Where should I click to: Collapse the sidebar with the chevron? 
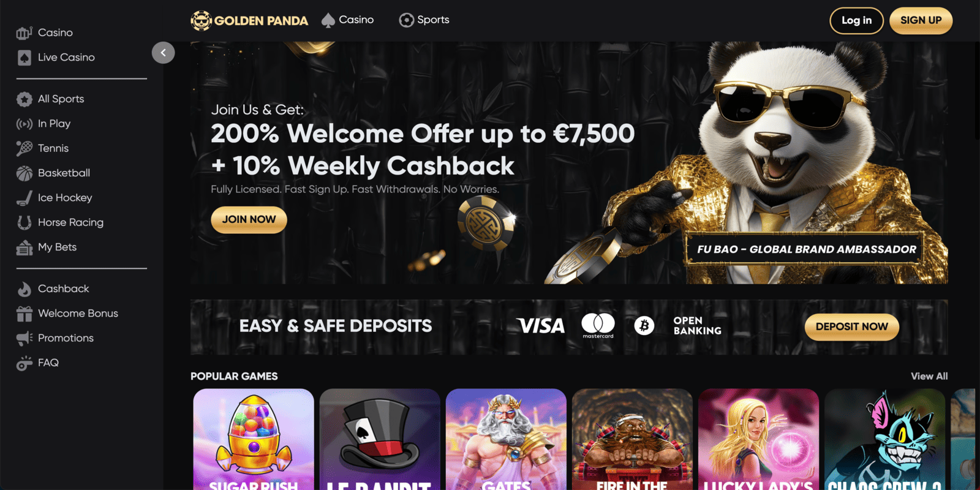163,53
